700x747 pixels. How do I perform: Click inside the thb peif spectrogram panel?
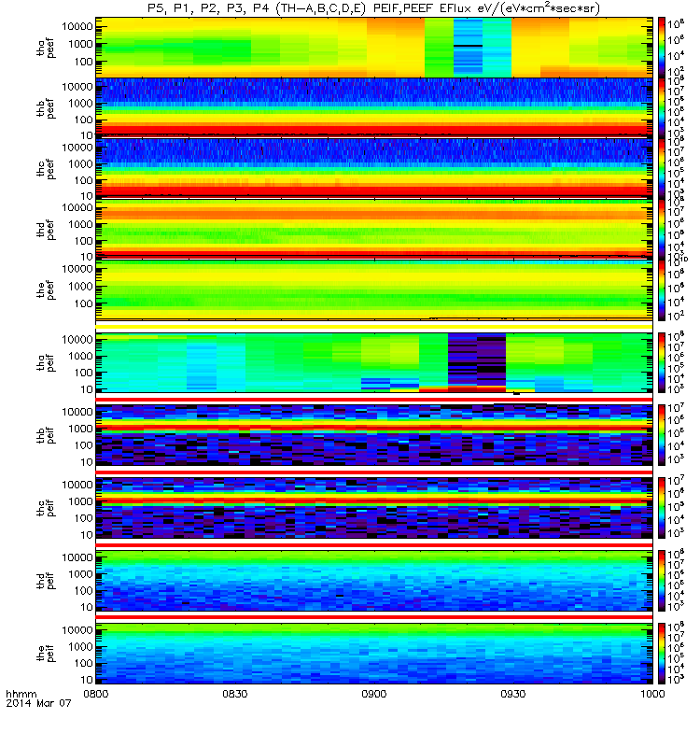tap(374, 435)
